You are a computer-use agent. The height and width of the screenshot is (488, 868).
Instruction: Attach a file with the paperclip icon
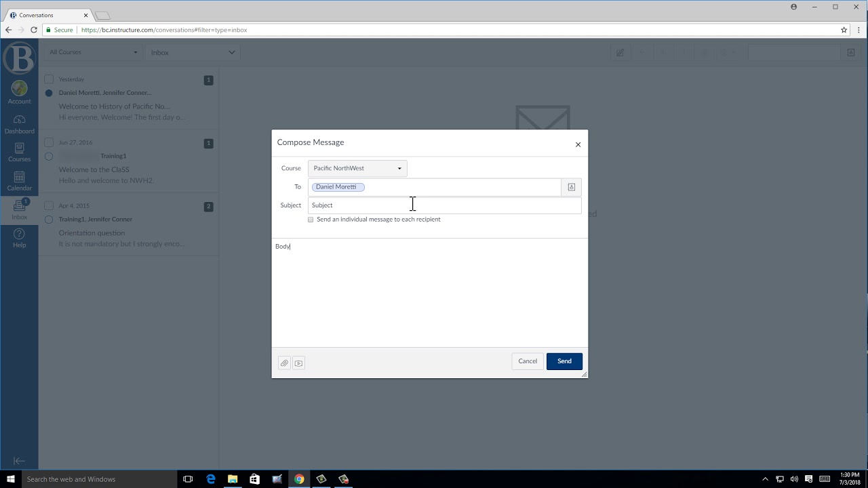(284, 363)
